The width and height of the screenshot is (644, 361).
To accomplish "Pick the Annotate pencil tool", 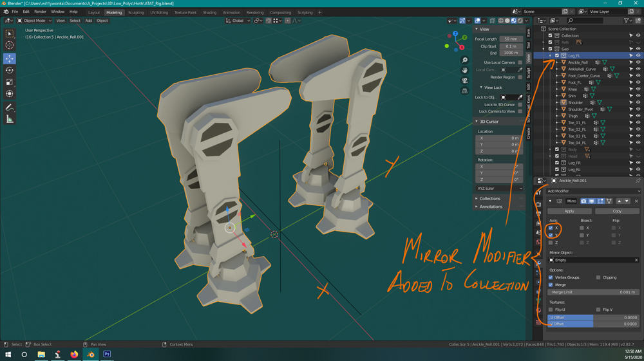I will pos(10,107).
